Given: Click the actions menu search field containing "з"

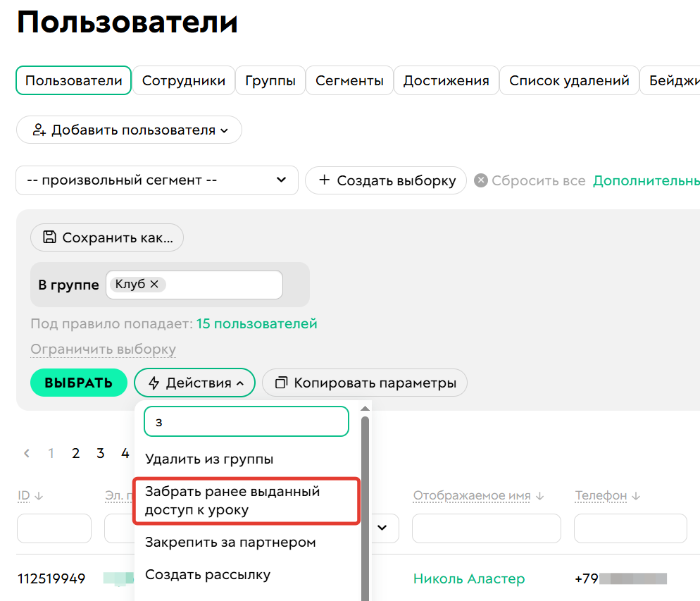Looking at the screenshot, I should coord(246,421).
